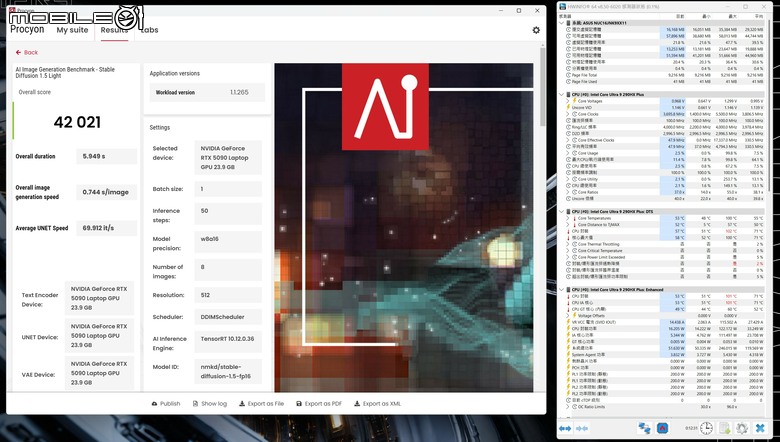Click HWiNFO blue X close sensors icon
The height and width of the screenshot is (442, 780).
tap(760, 428)
